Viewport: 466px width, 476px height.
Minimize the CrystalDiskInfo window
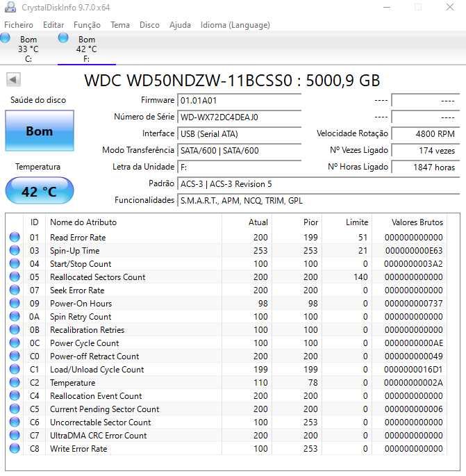(387, 7)
